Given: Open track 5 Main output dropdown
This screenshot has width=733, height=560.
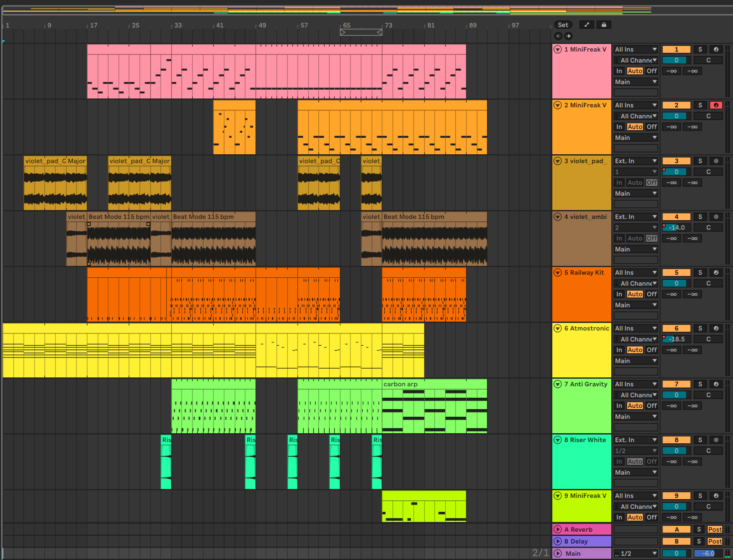Looking at the screenshot, I should tap(636, 305).
